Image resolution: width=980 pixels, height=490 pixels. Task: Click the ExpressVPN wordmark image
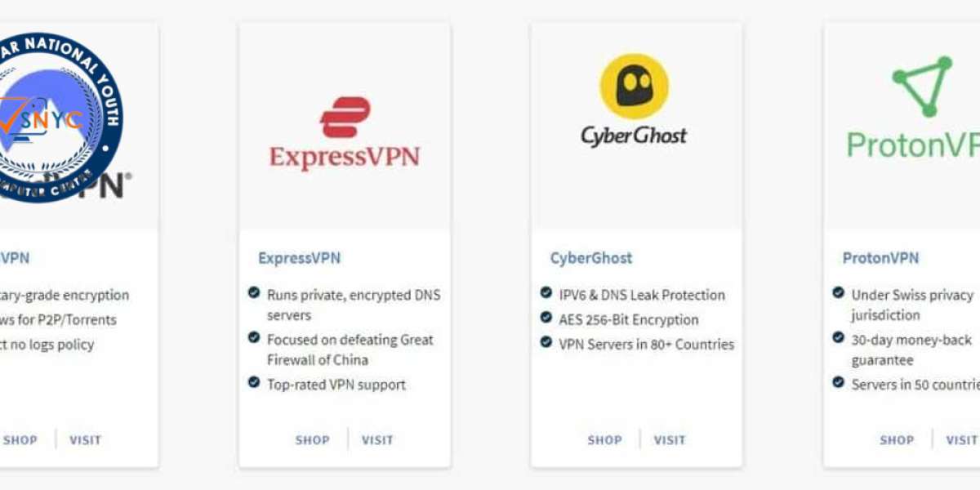click(x=345, y=157)
